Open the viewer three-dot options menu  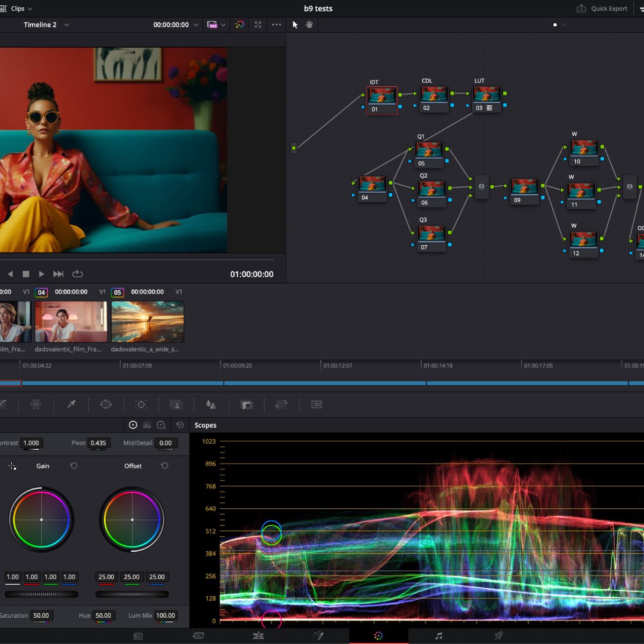click(276, 25)
